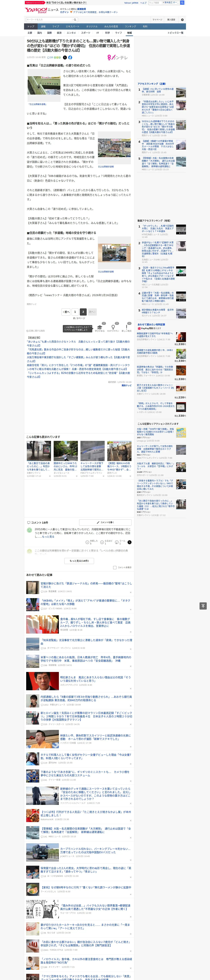Click the Kansai TV 8カンテレ logo
The height and width of the screenshot is (980, 210).
click(118, 57)
